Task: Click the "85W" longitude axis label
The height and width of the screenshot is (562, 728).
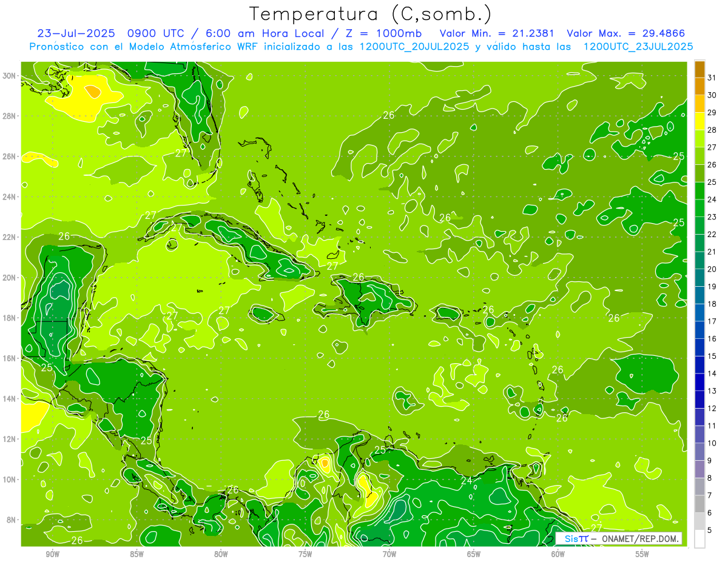Action: click(x=136, y=554)
